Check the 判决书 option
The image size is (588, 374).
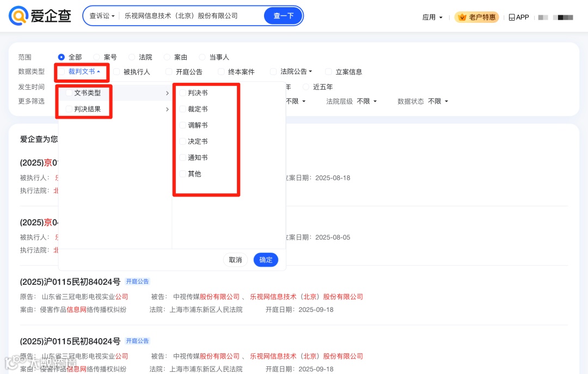click(182, 93)
